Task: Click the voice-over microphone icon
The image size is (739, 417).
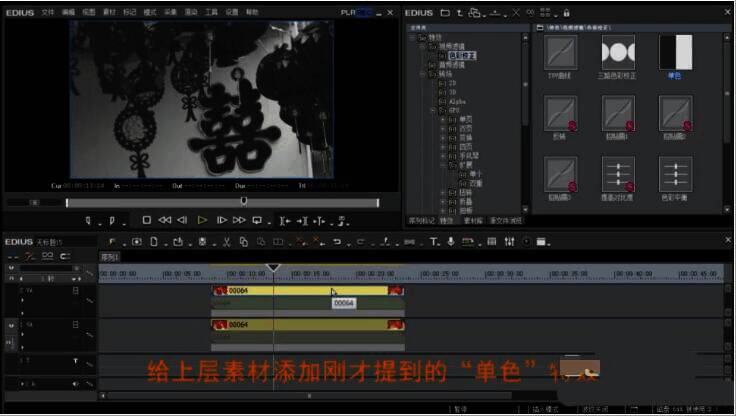Action: tap(451, 242)
